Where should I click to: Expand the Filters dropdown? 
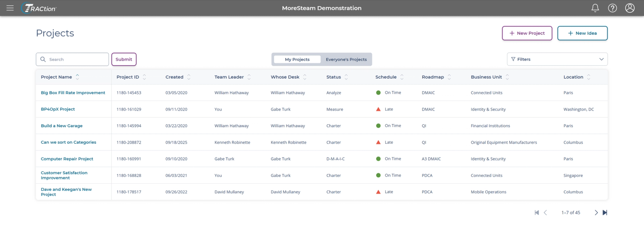click(x=557, y=59)
